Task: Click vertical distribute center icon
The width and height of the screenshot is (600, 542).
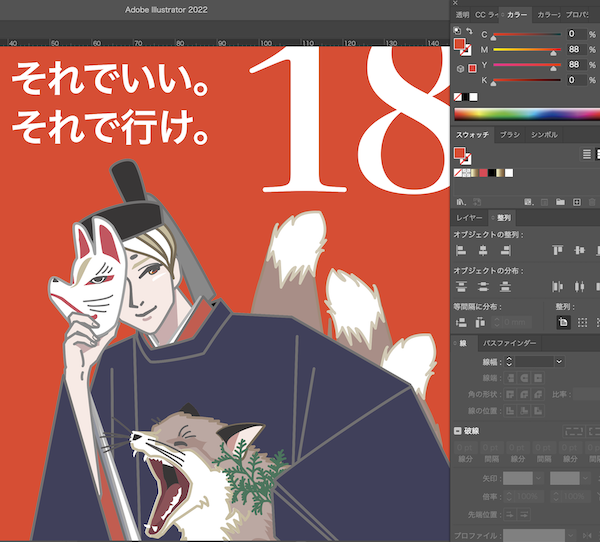Action: [x=482, y=286]
